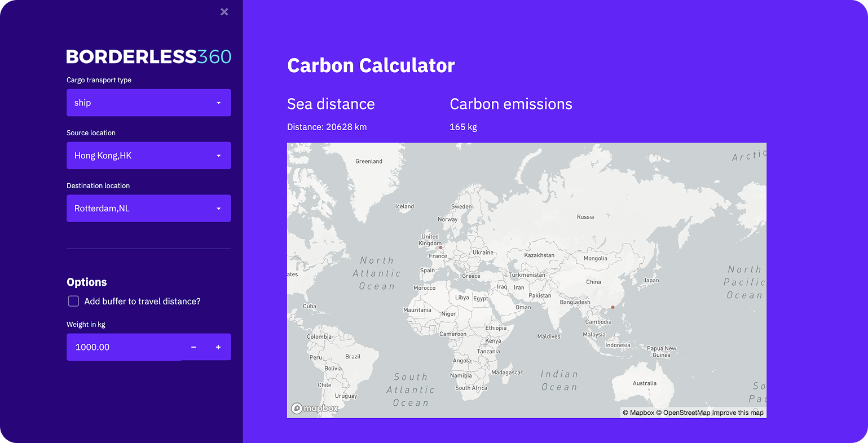Click the Improve this map link

pyautogui.click(x=738, y=413)
